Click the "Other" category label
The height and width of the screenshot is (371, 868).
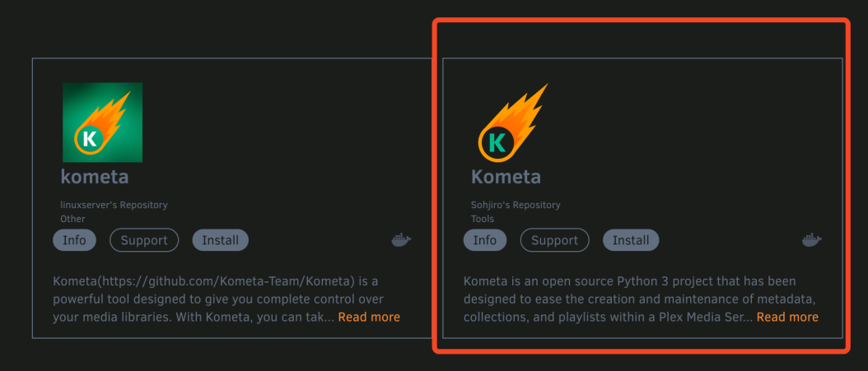73,218
